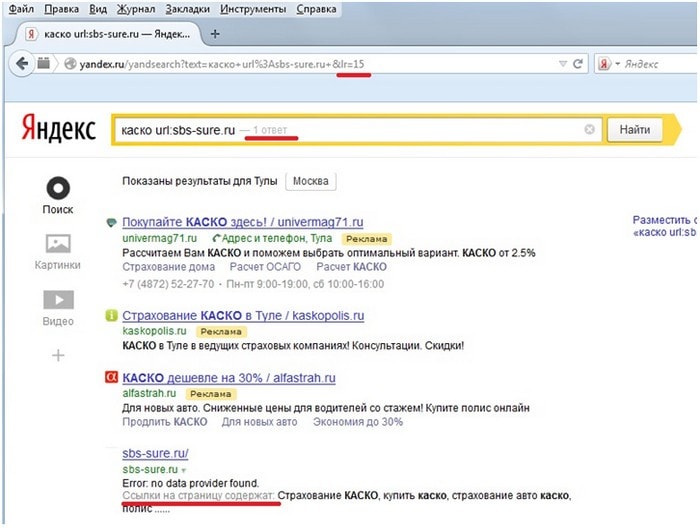Open Для новых авто sitelink

coord(259,422)
